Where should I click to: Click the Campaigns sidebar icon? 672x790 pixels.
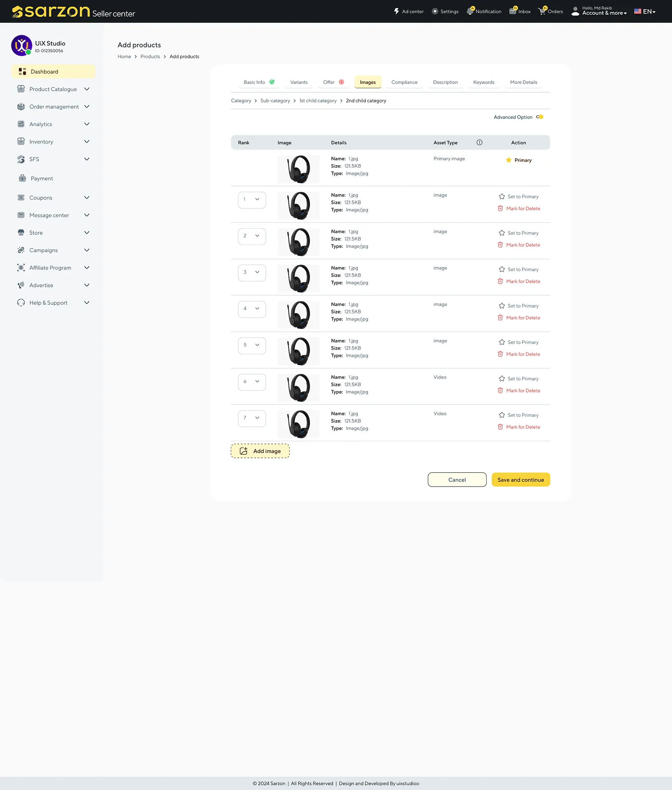[x=21, y=250]
